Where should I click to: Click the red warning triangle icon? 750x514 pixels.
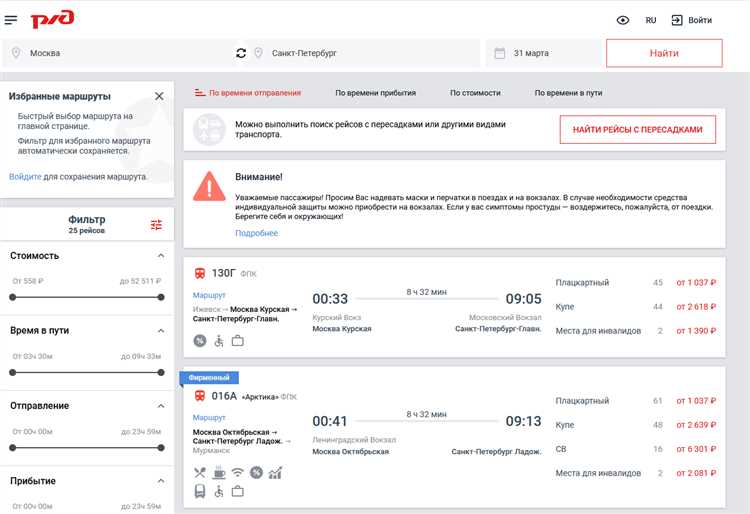click(210, 186)
